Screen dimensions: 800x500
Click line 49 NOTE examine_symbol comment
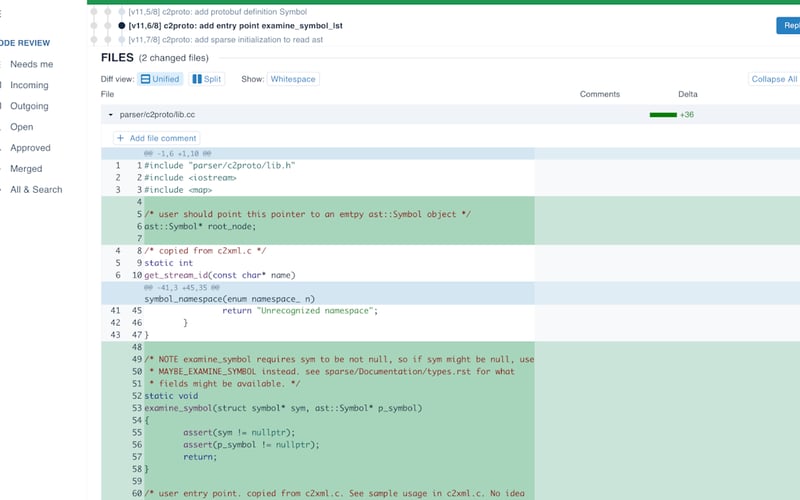(x=339, y=360)
